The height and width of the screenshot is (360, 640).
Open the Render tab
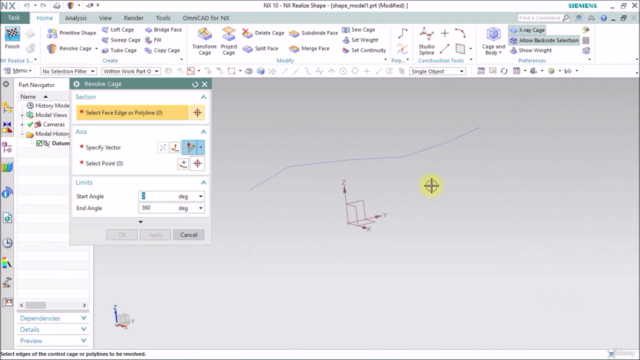pos(133,18)
